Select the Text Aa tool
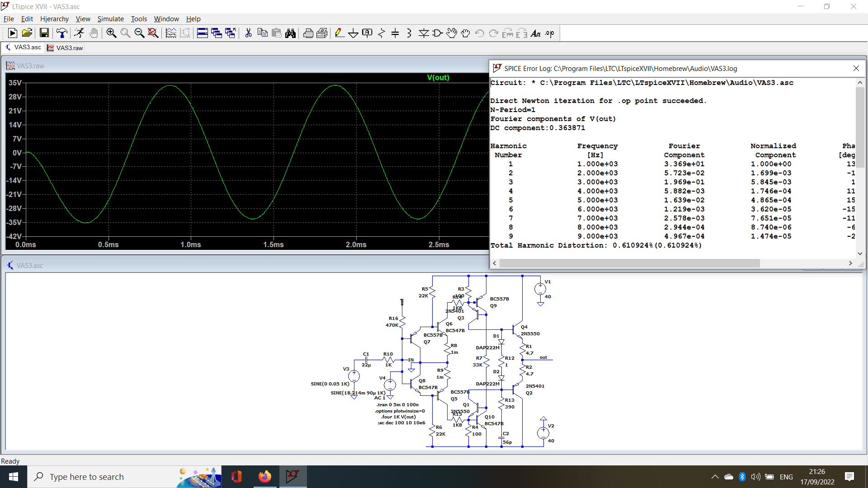This screenshot has height=488, width=868. click(x=536, y=33)
